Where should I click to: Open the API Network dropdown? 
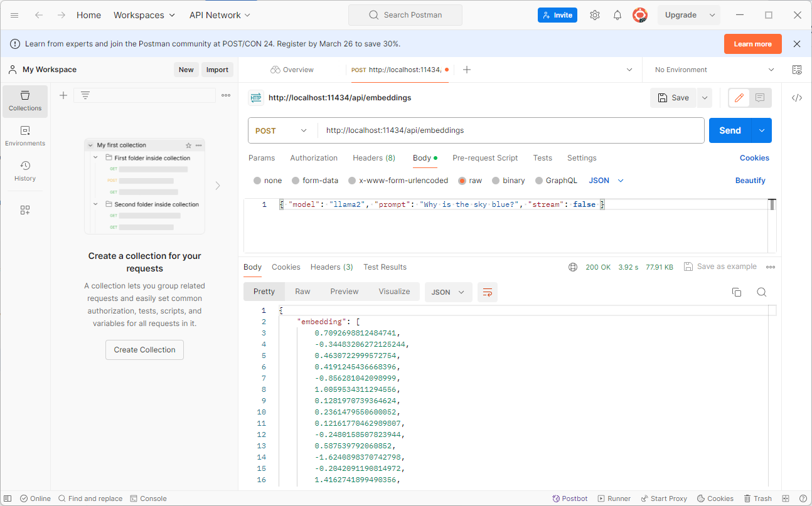point(220,15)
